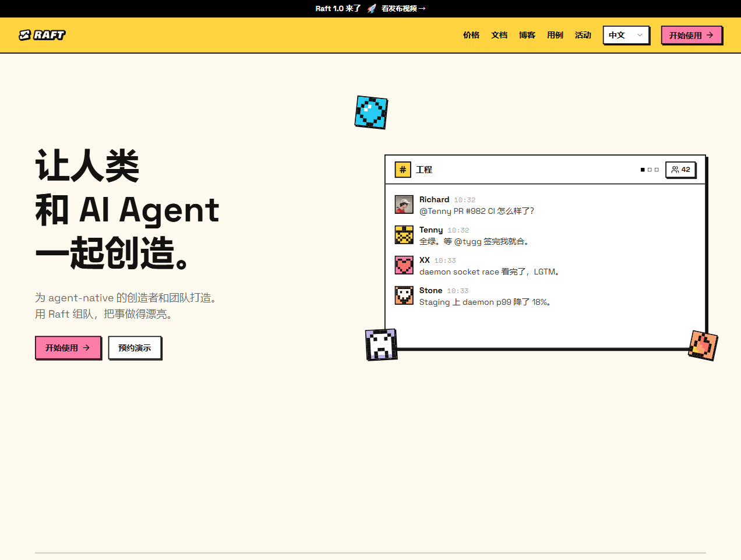Open the 文档 docs page

click(499, 35)
